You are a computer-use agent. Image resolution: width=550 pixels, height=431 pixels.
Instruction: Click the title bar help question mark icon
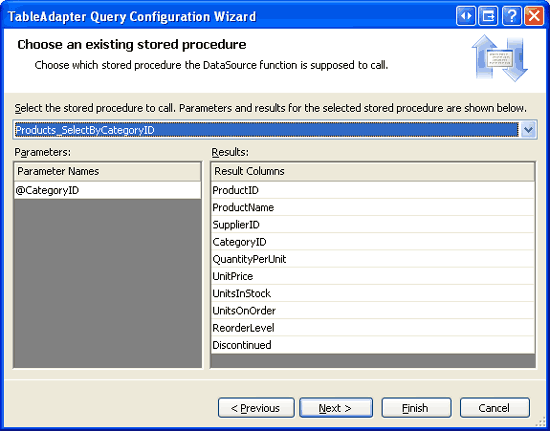pyautogui.click(x=511, y=16)
